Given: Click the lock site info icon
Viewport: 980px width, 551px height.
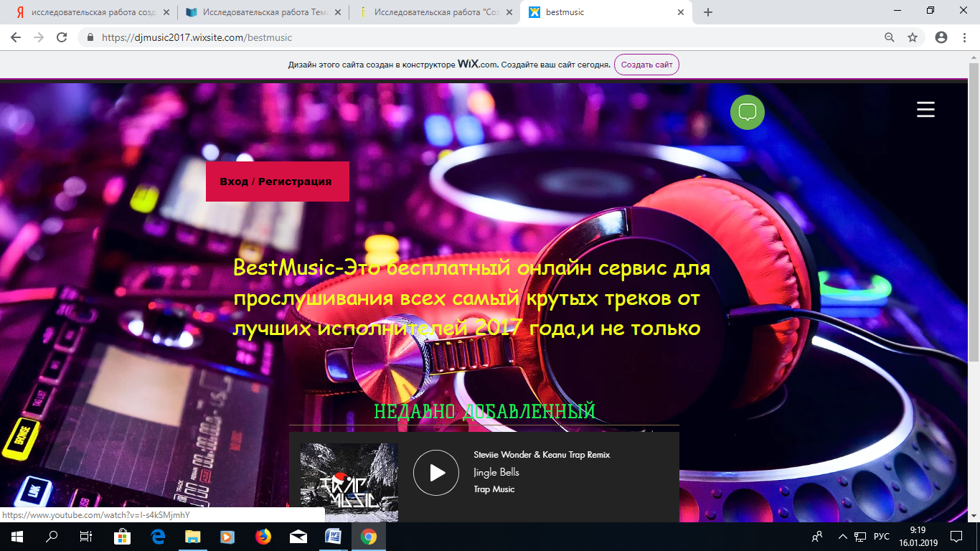Looking at the screenshot, I should [90, 37].
